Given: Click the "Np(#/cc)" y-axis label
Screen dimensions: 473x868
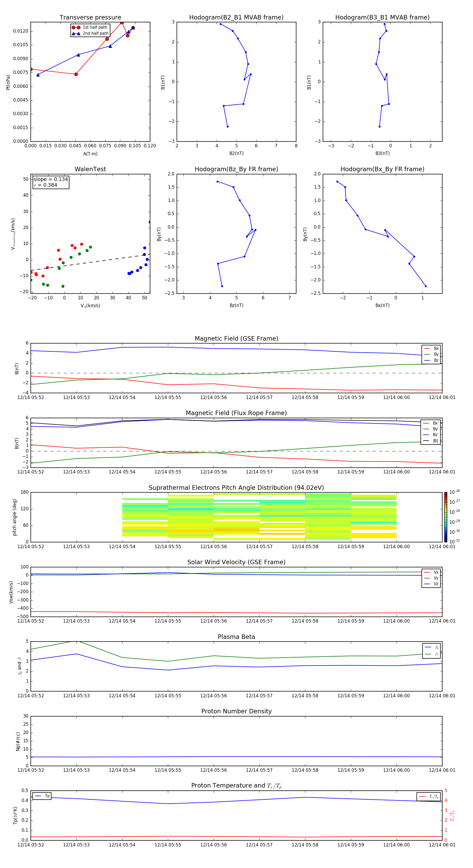Looking at the screenshot, I should (18, 741).
